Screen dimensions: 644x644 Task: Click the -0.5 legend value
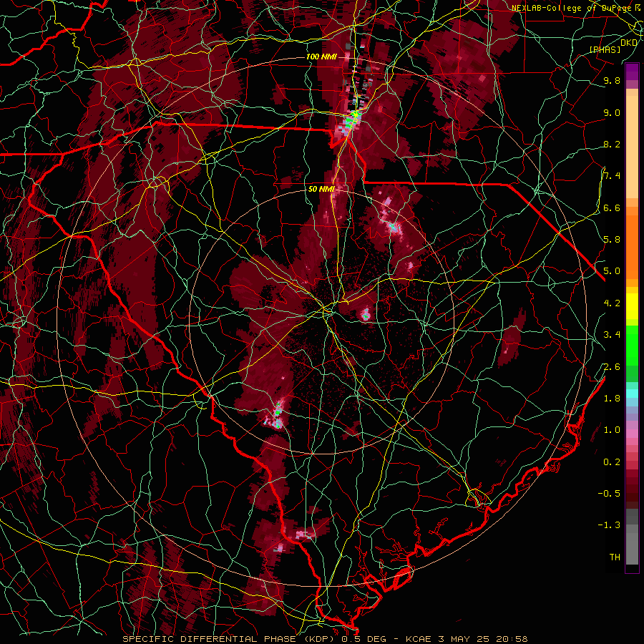[609, 493]
